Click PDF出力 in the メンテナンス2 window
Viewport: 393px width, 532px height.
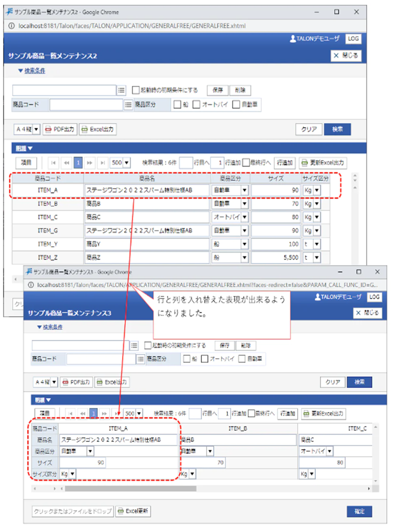tap(60, 129)
